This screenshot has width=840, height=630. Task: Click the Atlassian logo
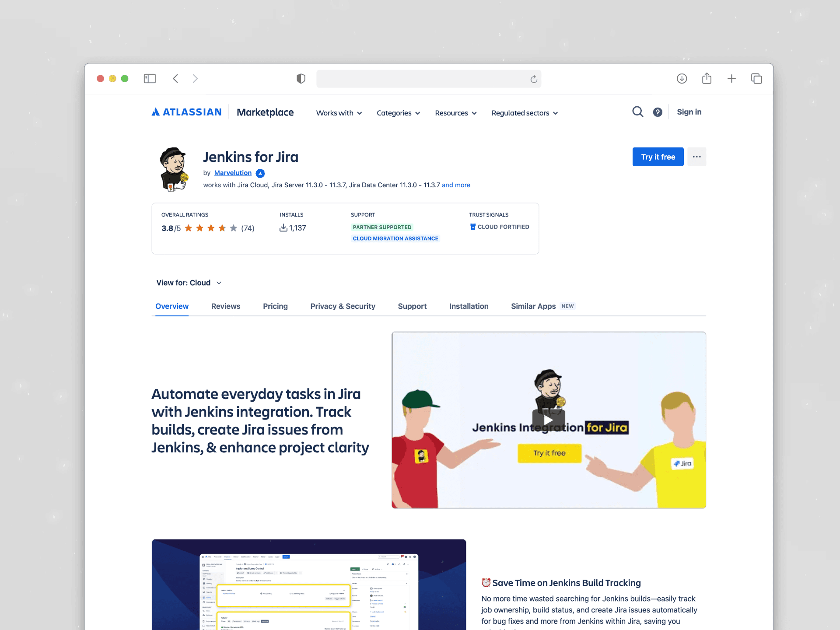(x=187, y=112)
